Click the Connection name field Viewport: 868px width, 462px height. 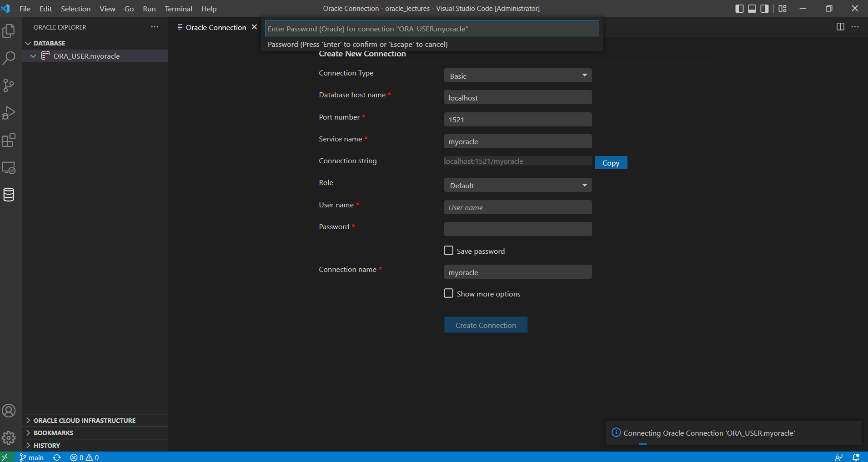pyautogui.click(x=518, y=272)
